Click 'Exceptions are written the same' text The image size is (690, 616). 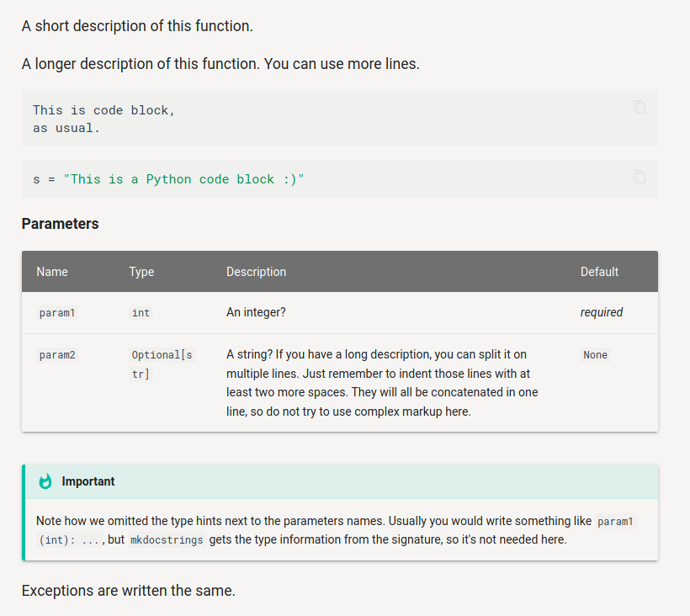pyautogui.click(x=128, y=590)
